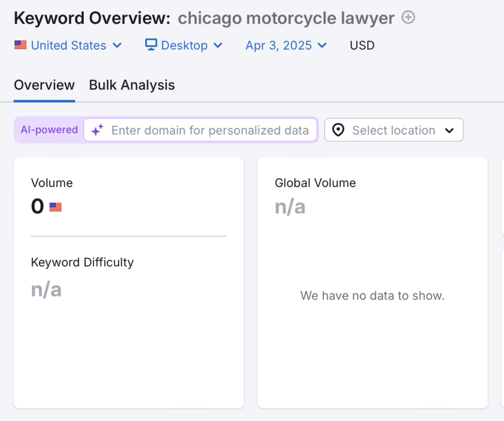Switch to the Bulk Analysis tab
The width and height of the screenshot is (504, 421).
(131, 85)
